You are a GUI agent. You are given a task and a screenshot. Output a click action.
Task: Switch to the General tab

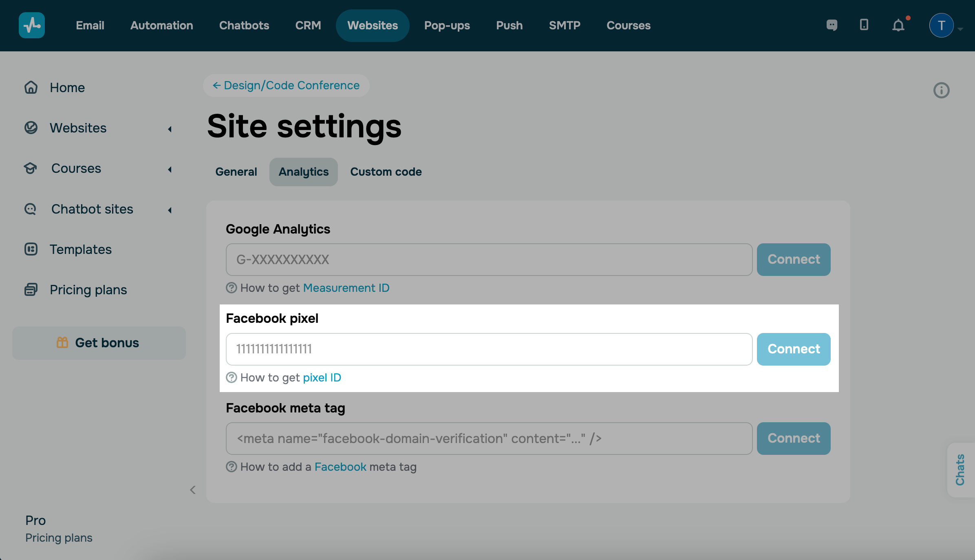pos(236,172)
